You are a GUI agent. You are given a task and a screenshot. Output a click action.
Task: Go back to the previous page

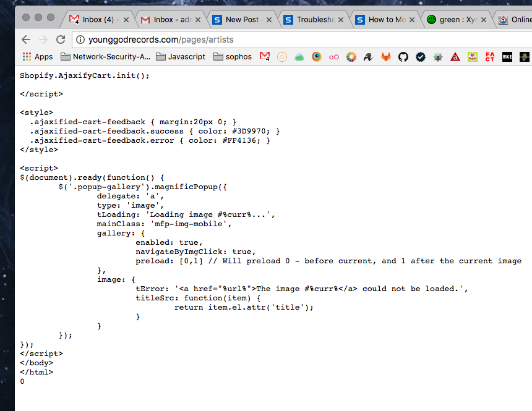pos(26,40)
